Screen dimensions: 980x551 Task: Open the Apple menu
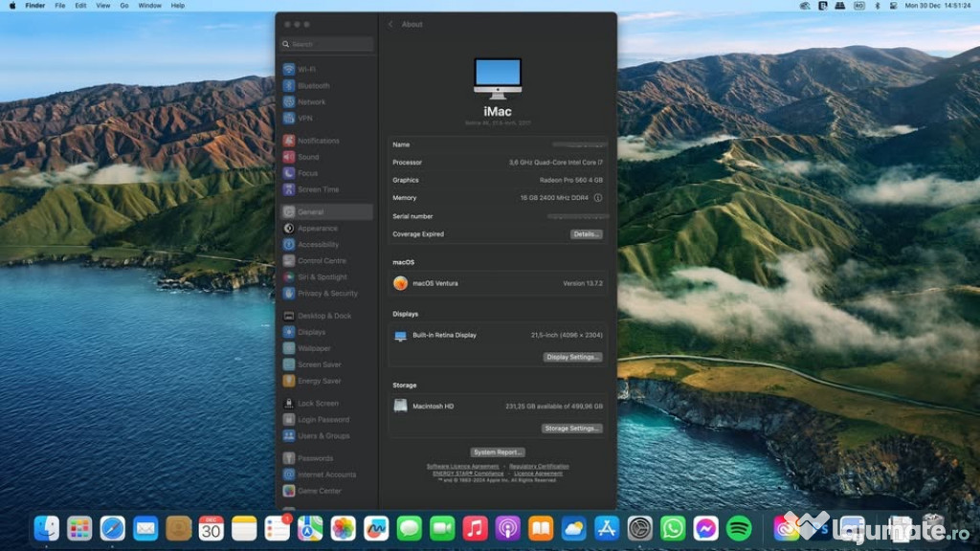(x=12, y=6)
